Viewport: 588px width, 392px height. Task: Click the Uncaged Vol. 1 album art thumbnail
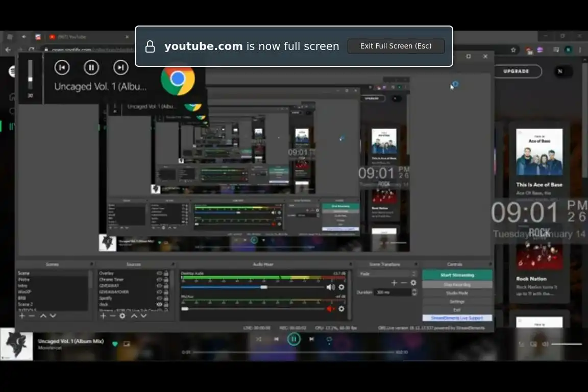[x=16, y=345]
